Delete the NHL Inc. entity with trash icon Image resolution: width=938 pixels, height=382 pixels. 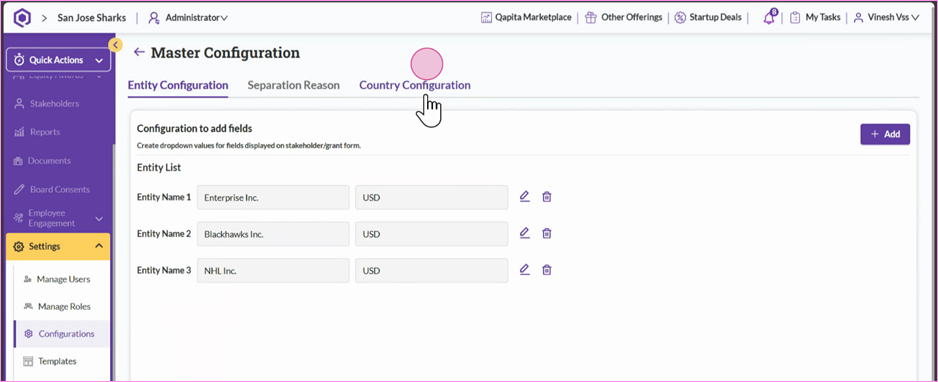coord(546,270)
